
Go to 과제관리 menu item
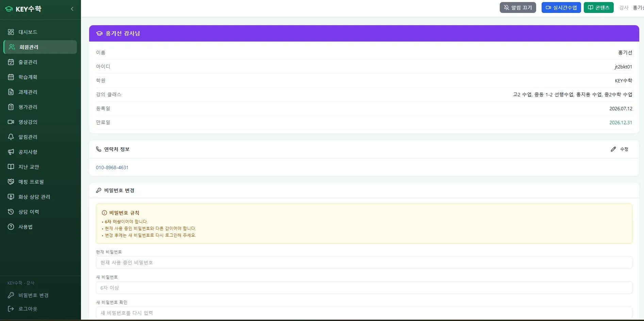tap(40, 92)
